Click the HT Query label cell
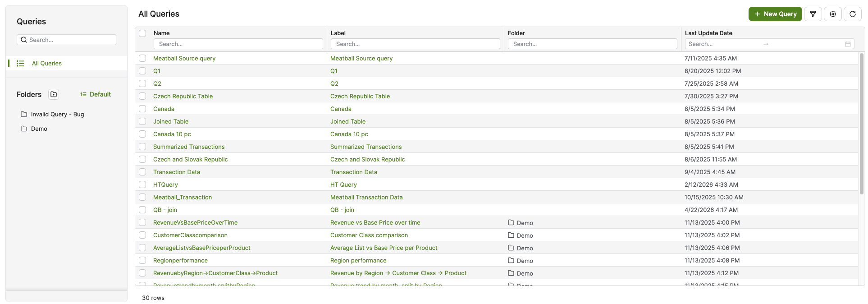 [x=343, y=184]
